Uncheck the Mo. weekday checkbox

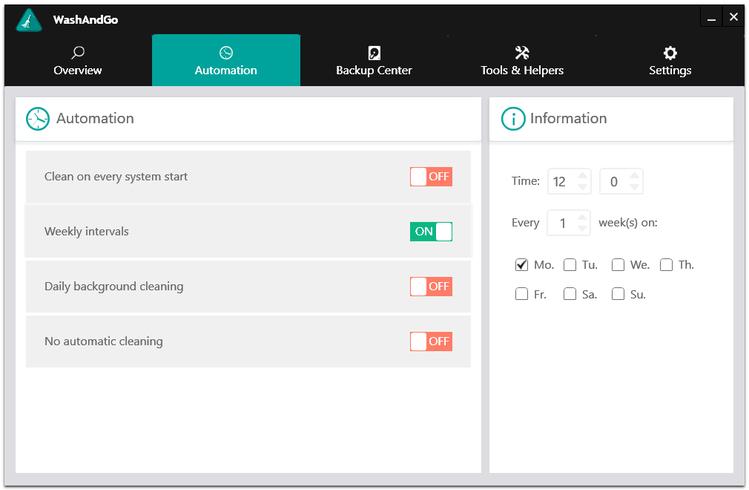click(x=522, y=265)
